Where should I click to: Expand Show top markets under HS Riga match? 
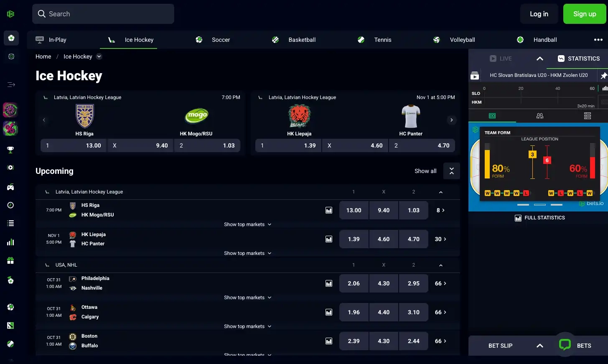tap(247, 224)
